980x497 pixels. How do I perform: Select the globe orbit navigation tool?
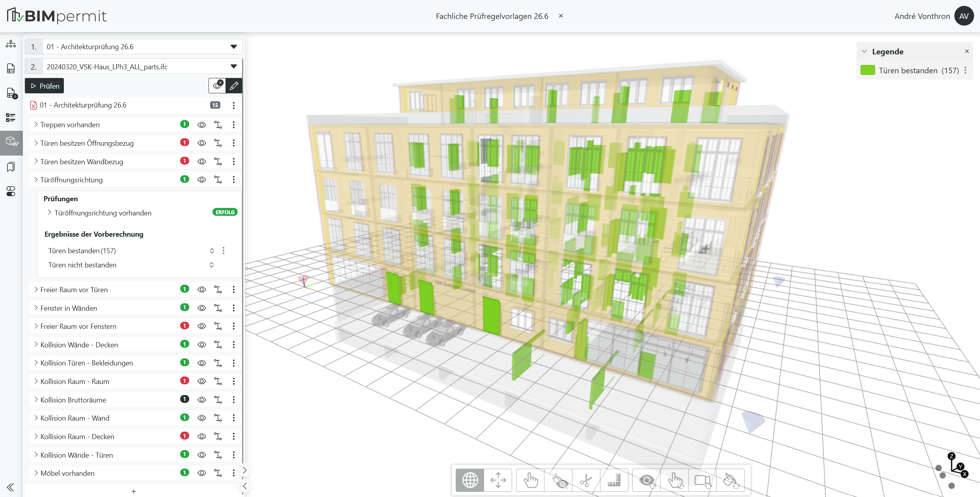(x=470, y=480)
